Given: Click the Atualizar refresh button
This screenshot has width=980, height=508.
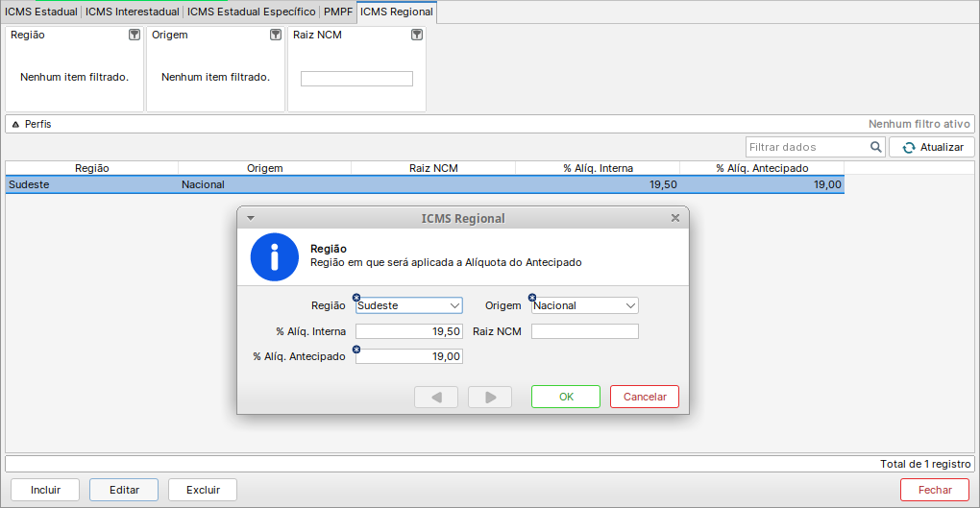Looking at the screenshot, I should (x=932, y=147).
